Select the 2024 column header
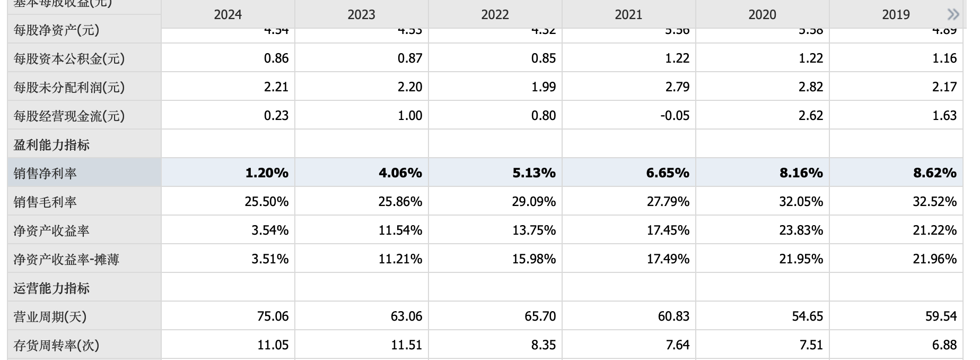980x360 pixels. (227, 14)
